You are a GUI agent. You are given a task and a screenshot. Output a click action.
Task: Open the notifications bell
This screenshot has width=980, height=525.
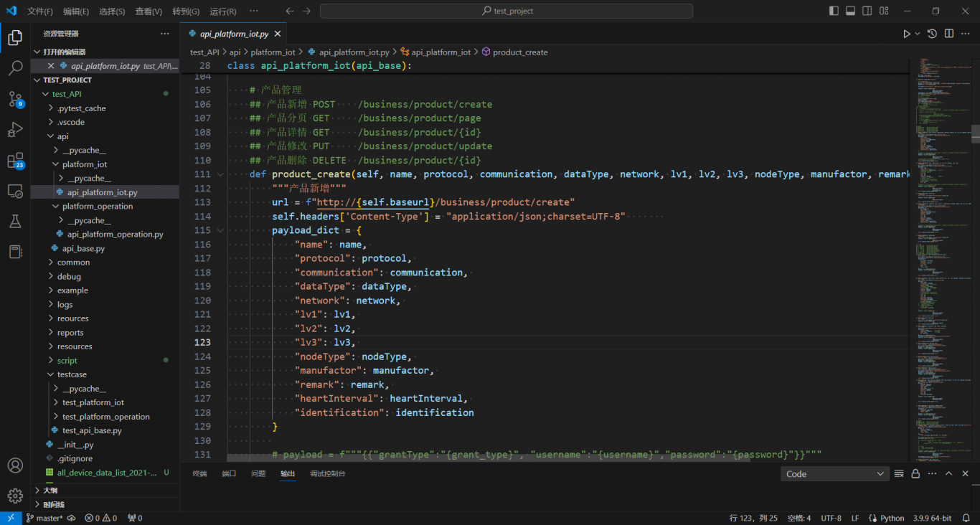click(966, 518)
